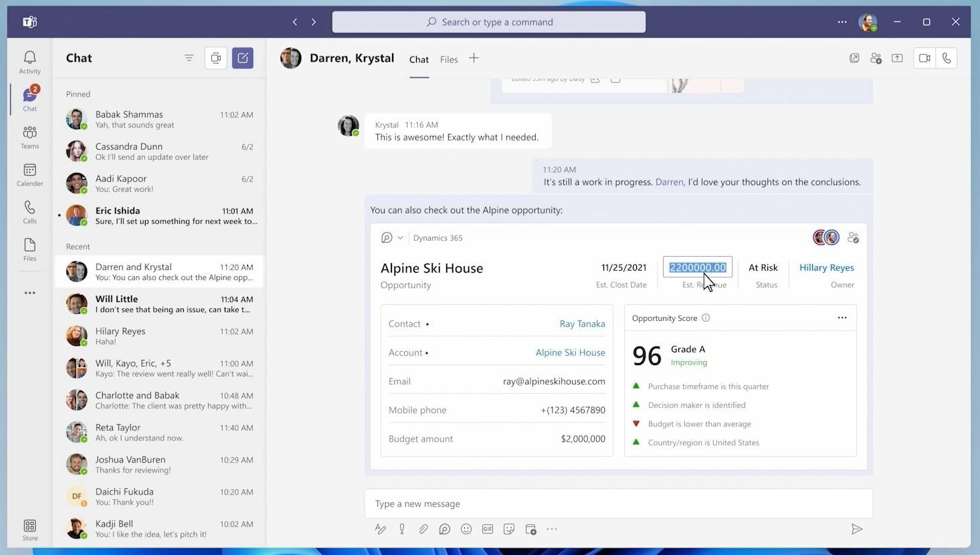Show more compose options ellipsis
Viewport: 980px width, 555px height.
(x=552, y=530)
